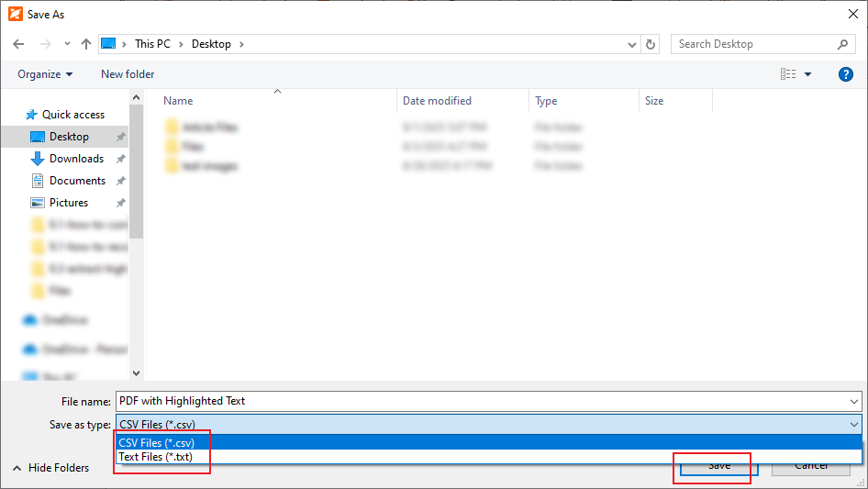Click the Up one level arrow
The image size is (868, 489).
click(x=86, y=44)
